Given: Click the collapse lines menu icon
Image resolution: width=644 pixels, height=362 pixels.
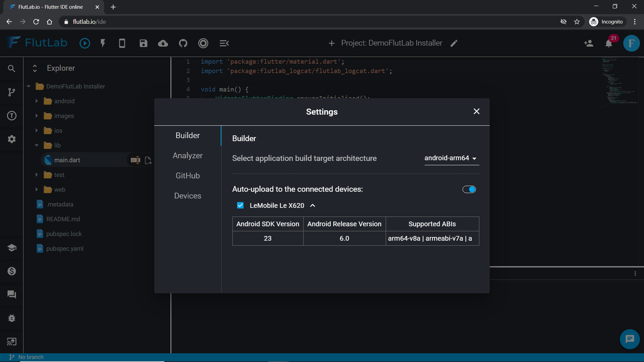Looking at the screenshot, I should [224, 43].
